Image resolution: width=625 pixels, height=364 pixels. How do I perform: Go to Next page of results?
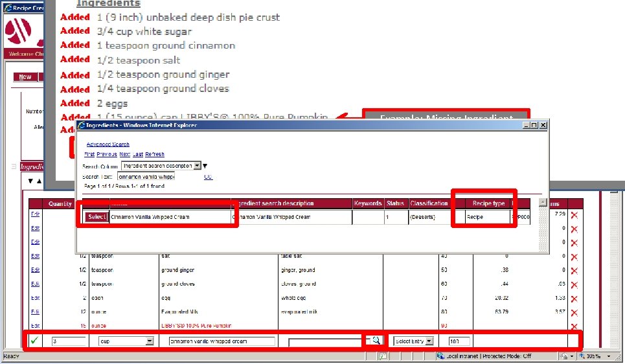click(125, 154)
